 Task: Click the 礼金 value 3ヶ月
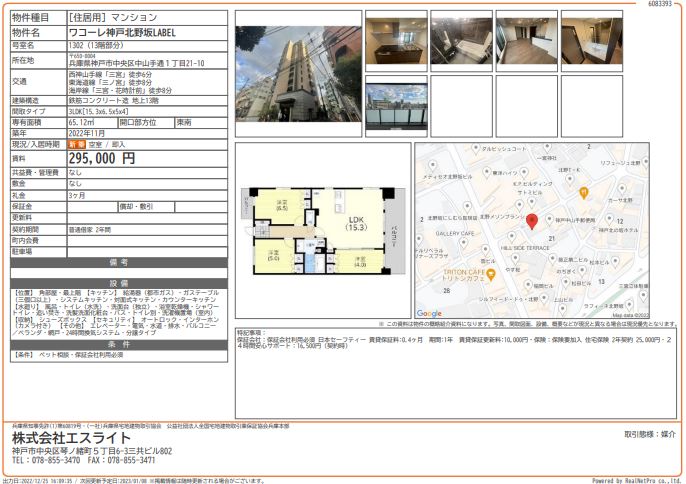[x=77, y=195]
